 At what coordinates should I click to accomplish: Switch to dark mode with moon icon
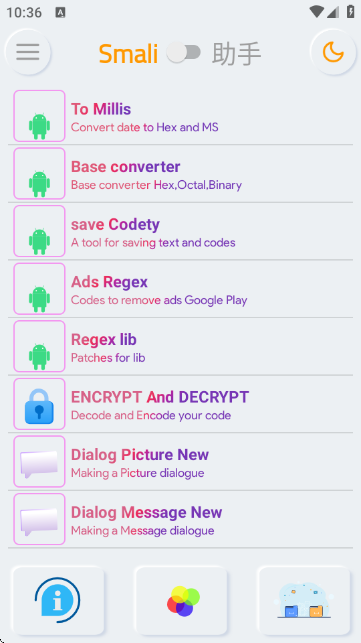(x=333, y=52)
